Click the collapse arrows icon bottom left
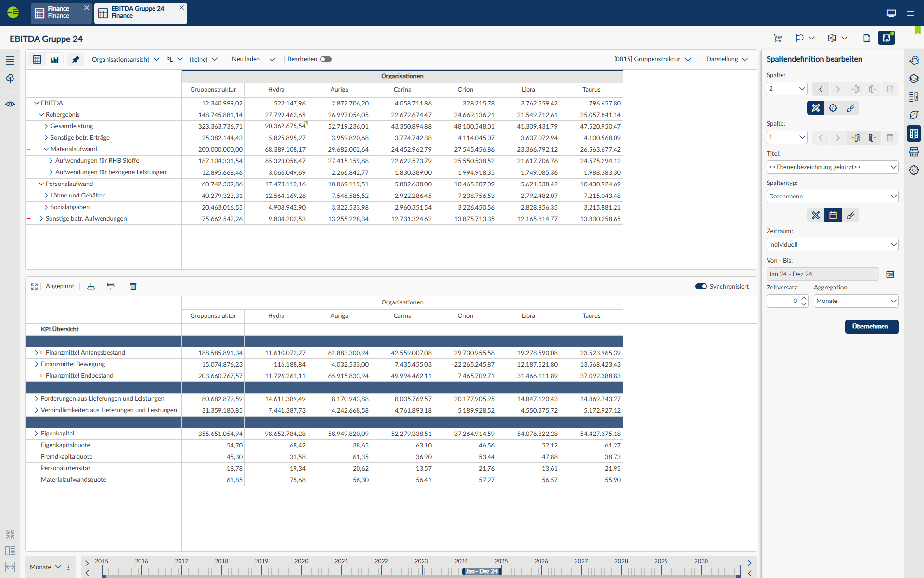This screenshot has height=578, width=924. tap(10, 534)
